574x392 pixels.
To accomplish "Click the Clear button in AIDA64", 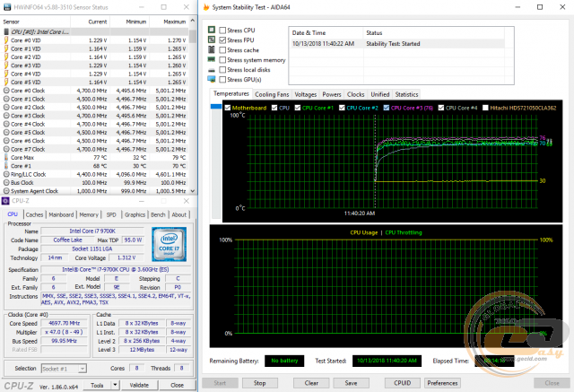I will click(x=311, y=383).
